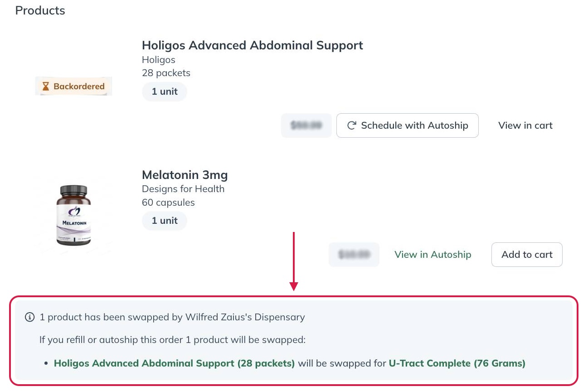Click the hourglass icon on the Backordered badge
This screenshot has height=391, width=588.
[x=46, y=86]
